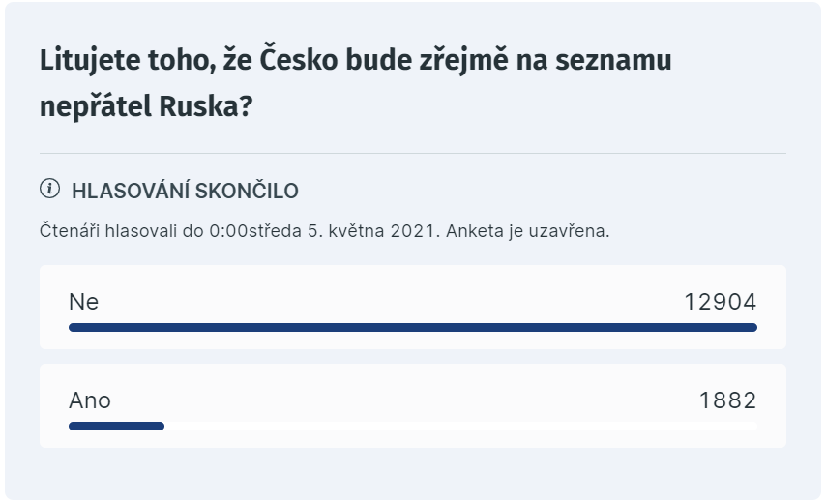
Task: Click the info icon beside HLASOVÁNÍ SKONČILO
Action: (x=50, y=189)
